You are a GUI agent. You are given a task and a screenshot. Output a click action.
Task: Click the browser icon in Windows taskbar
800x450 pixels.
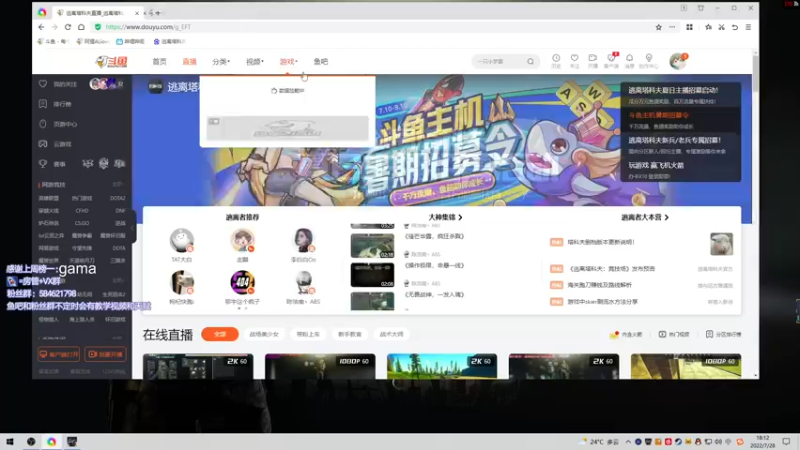pos(52,442)
